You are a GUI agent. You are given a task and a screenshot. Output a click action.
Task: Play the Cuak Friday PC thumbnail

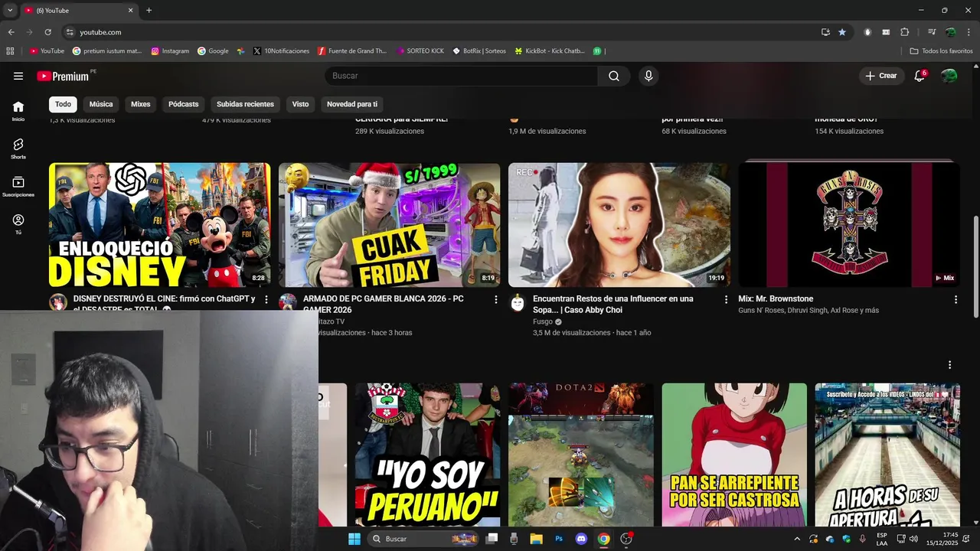point(389,225)
